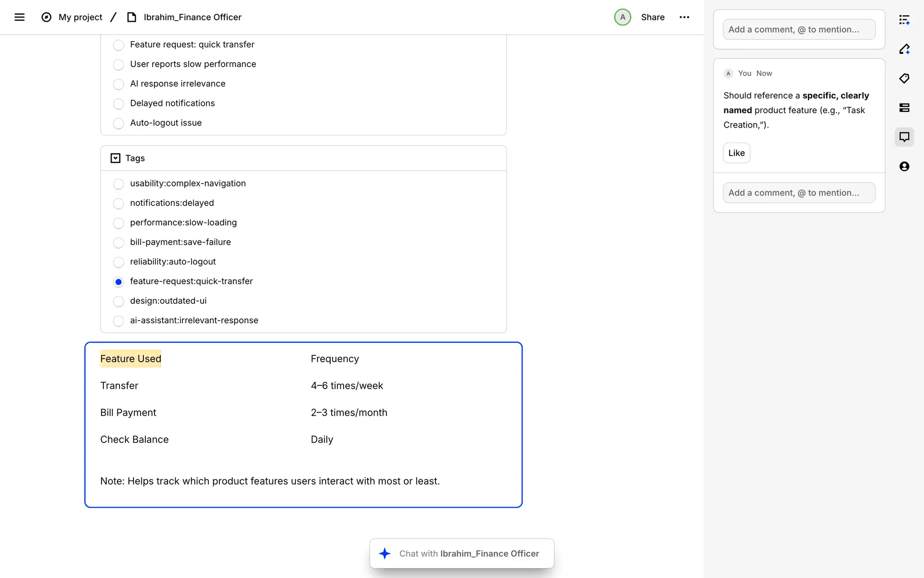Open the AI summary sparkle list icon
Screen dimensions: 924x578
pos(904,20)
